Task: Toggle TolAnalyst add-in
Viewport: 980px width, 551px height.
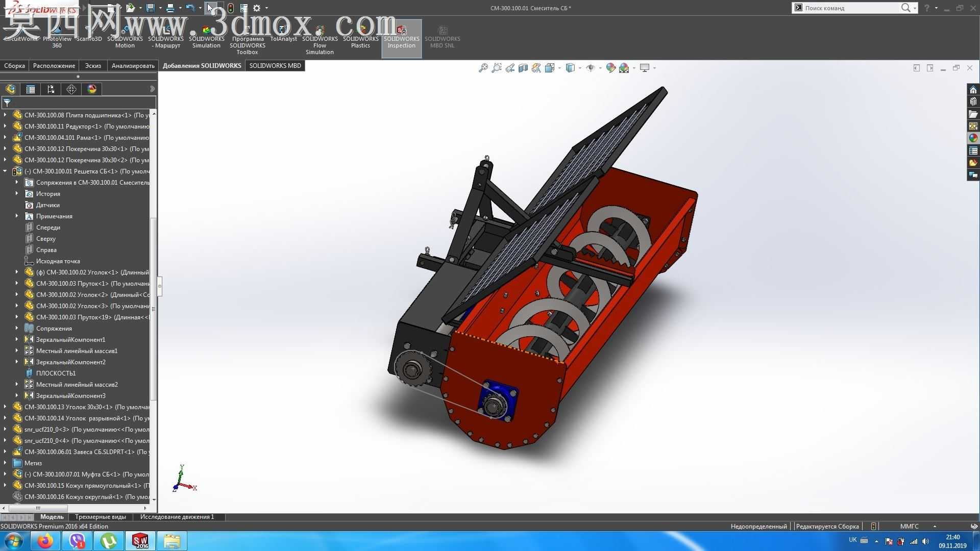Action: click(283, 35)
